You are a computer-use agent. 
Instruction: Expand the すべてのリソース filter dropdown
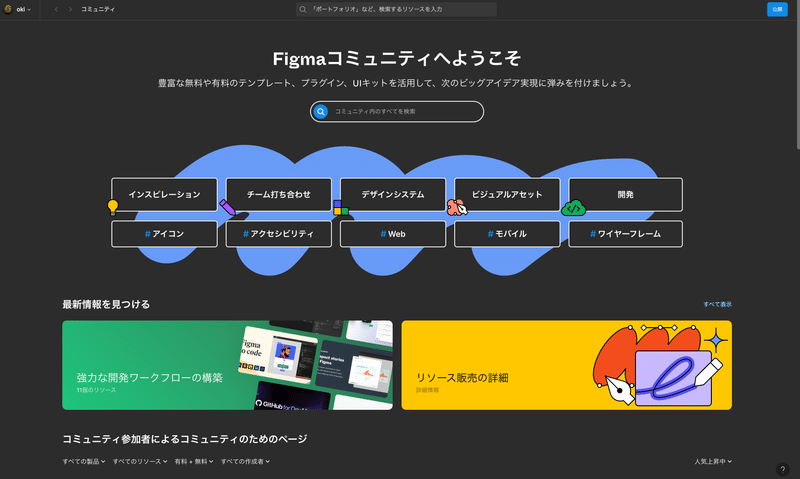coord(140,462)
